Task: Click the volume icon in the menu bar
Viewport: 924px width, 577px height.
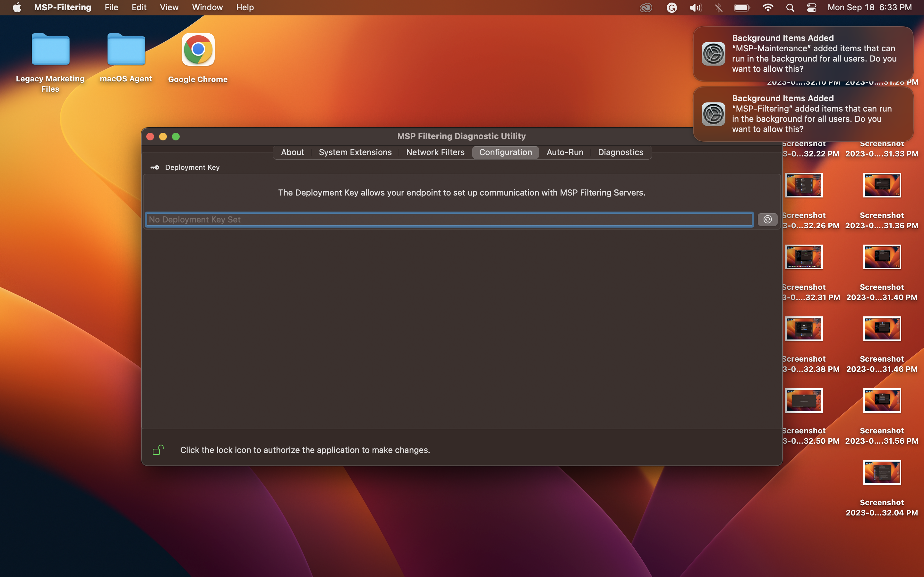Action: 695,7
